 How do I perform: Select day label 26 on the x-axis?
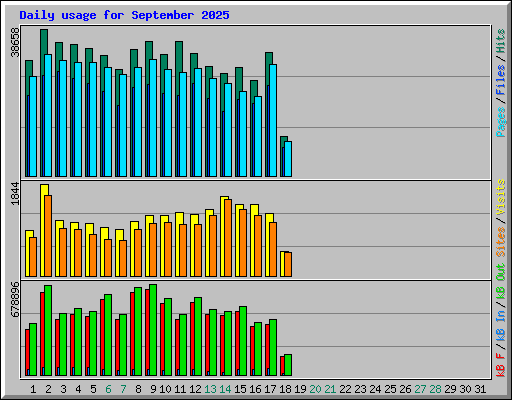tap(405, 389)
